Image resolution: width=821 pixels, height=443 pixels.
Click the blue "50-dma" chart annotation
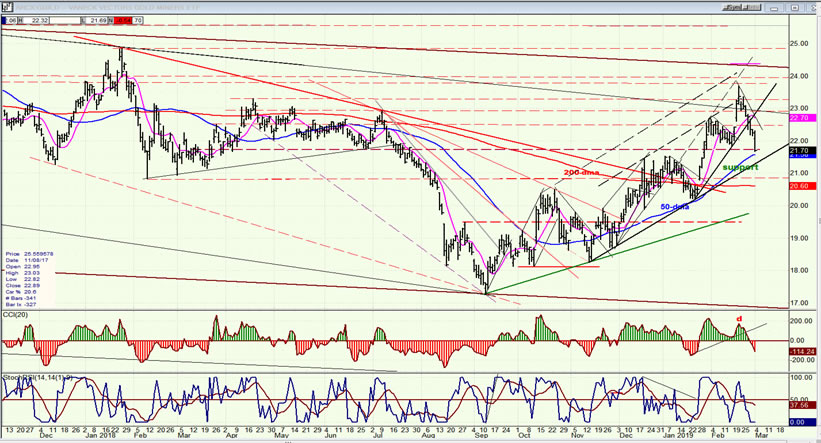674,206
